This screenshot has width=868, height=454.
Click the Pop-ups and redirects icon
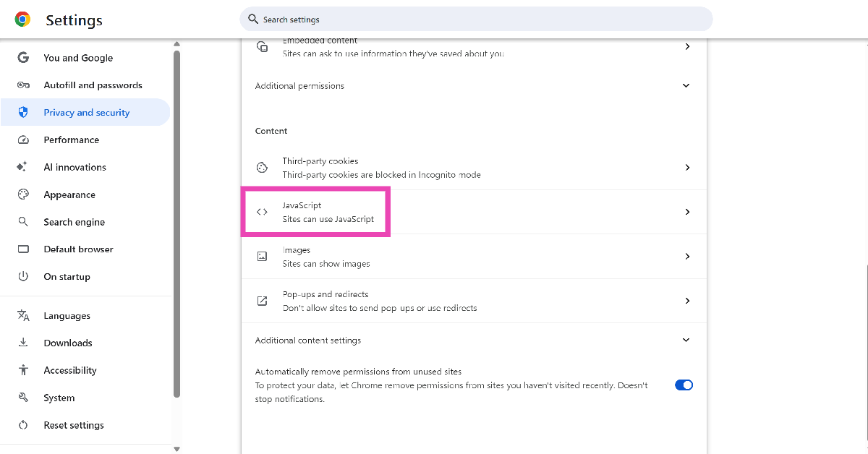coord(262,301)
